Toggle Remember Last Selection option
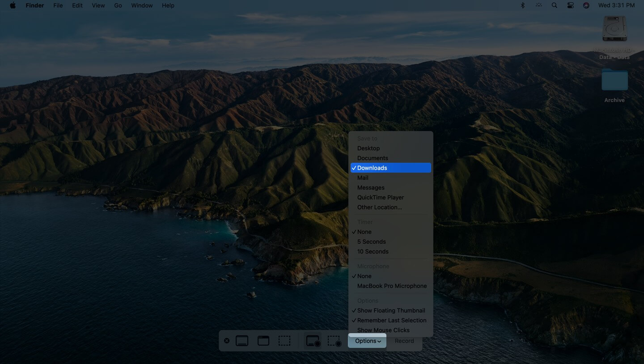 pos(391,320)
